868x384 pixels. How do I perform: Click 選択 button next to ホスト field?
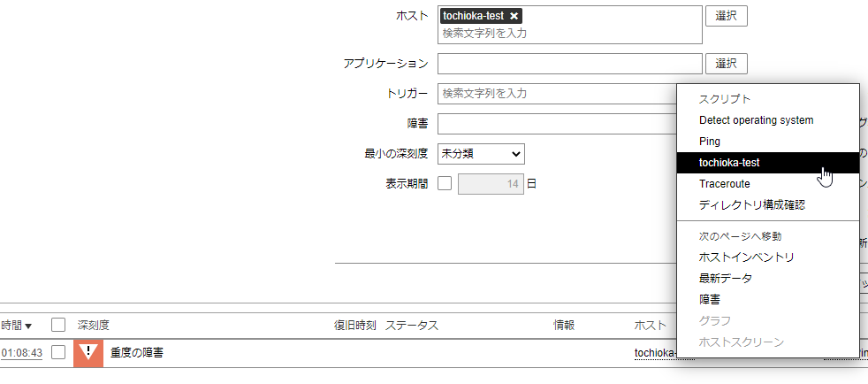[726, 16]
